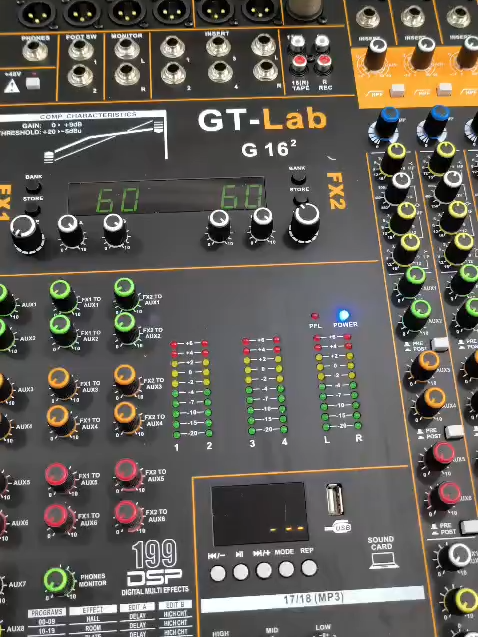Viewport: 478px width, 637px height.
Task: Adjust the FX2 TO AUX6 knob
Action: (x=129, y=516)
